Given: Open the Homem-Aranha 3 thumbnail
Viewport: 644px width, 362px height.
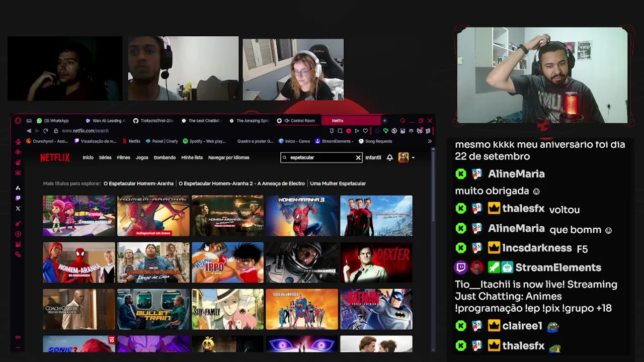Looking at the screenshot, I should [302, 216].
